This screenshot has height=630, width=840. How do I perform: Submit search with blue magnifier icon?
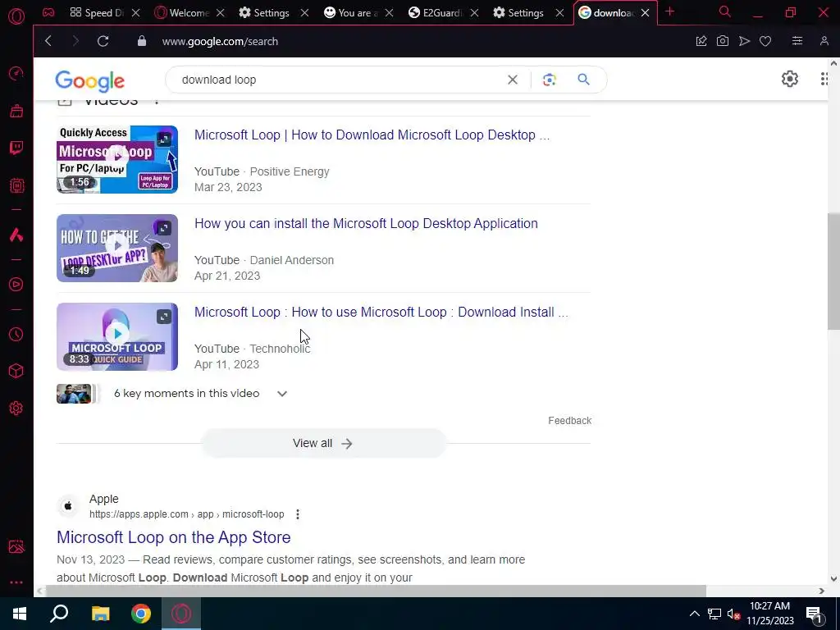[583, 80]
